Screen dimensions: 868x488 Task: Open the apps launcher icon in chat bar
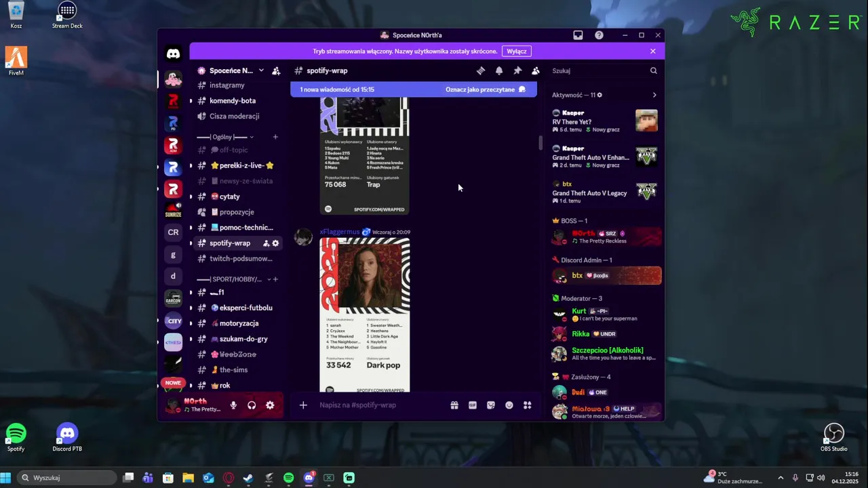click(x=528, y=405)
